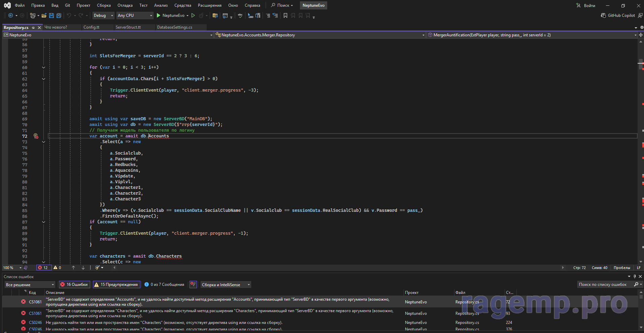Click the Save All toolbar icon
This screenshot has height=333, width=644.
pos(59,15)
